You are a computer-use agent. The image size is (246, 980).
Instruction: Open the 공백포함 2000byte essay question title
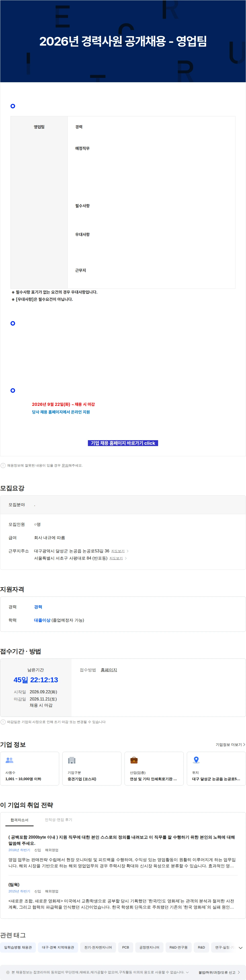coord(122,840)
